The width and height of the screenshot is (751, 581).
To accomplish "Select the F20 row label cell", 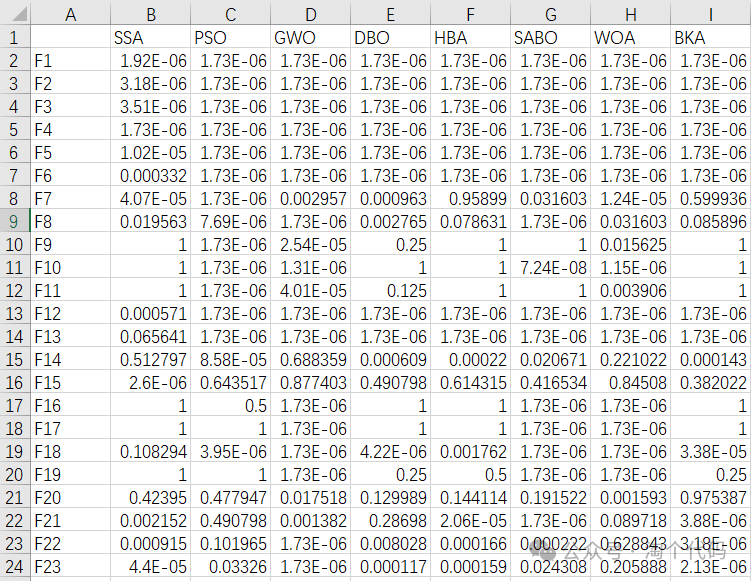I will pos(71,497).
